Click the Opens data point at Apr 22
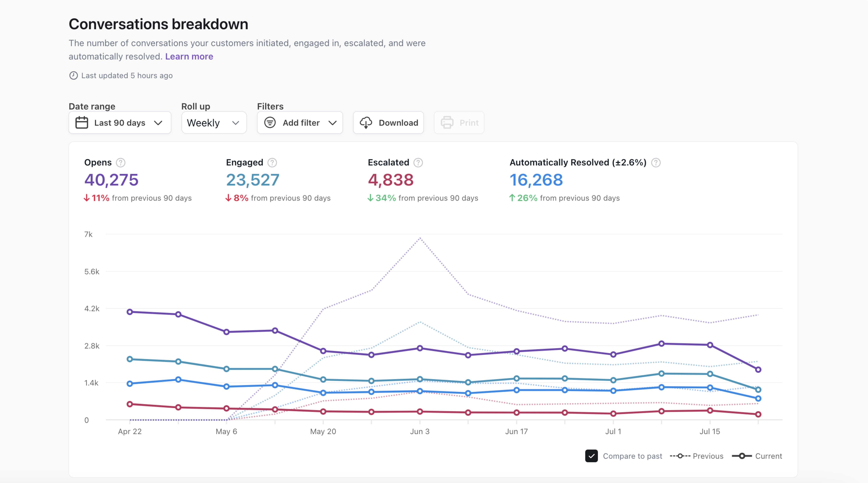 pyautogui.click(x=130, y=312)
